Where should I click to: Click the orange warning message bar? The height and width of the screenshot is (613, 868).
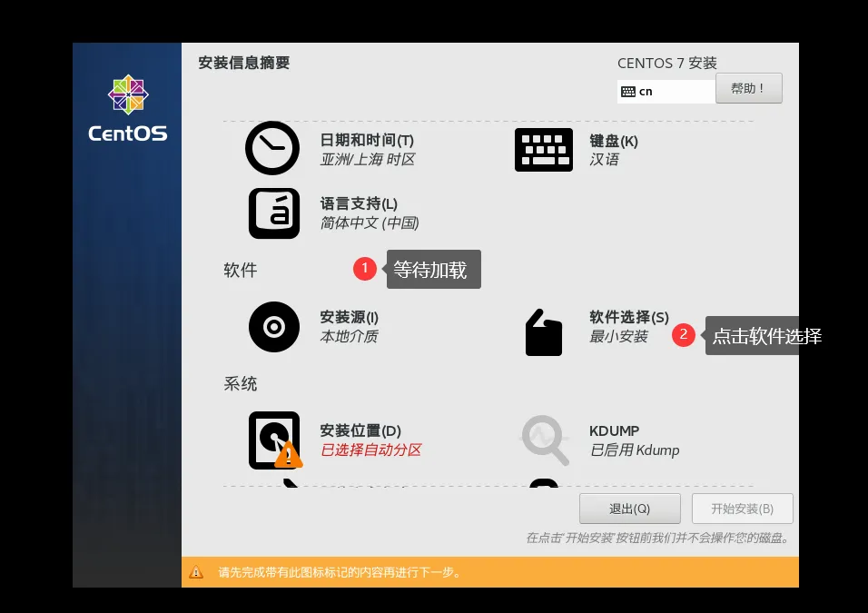(490, 572)
